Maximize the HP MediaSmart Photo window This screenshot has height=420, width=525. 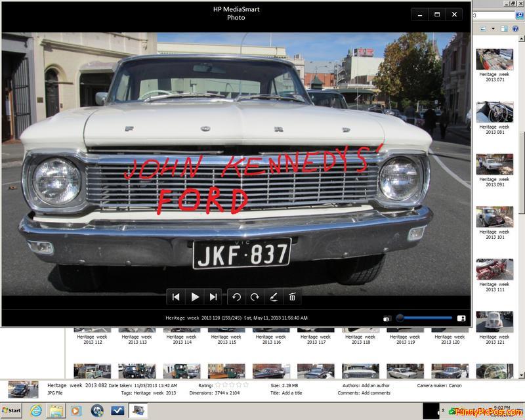437,14
